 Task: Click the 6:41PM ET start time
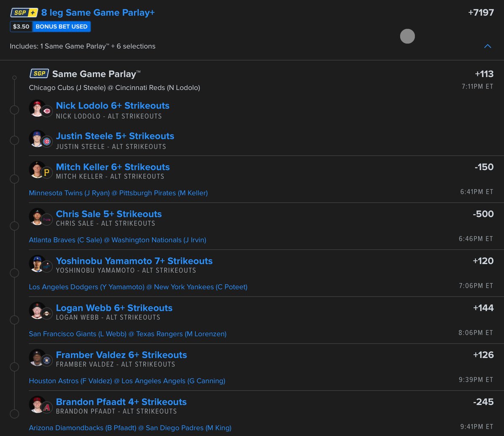tap(477, 192)
